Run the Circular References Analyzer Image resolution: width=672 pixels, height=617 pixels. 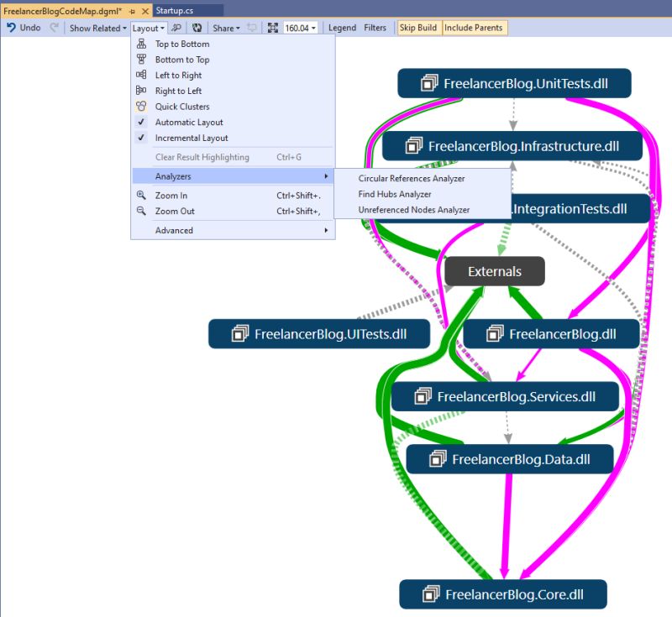click(x=413, y=178)
